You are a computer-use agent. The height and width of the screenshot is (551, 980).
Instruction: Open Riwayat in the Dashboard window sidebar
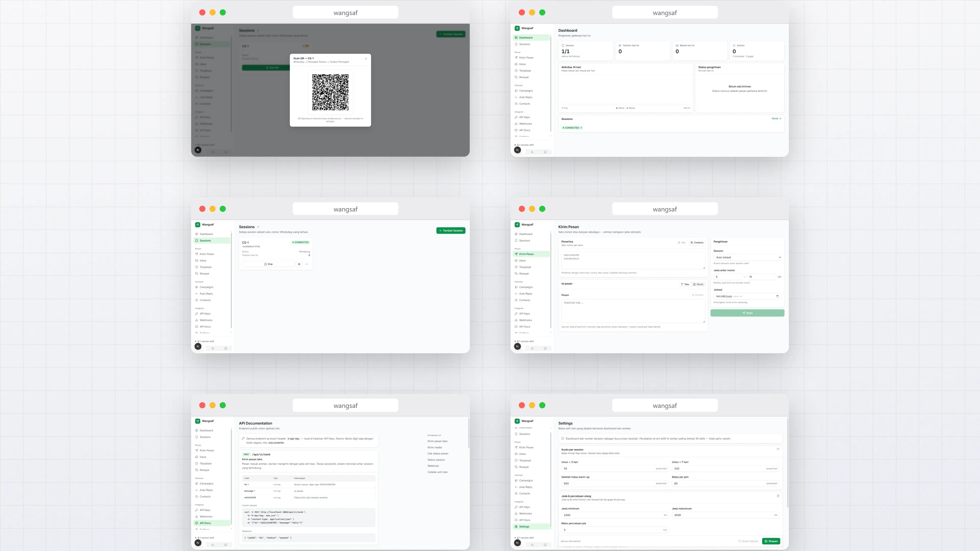click(532, 77)
